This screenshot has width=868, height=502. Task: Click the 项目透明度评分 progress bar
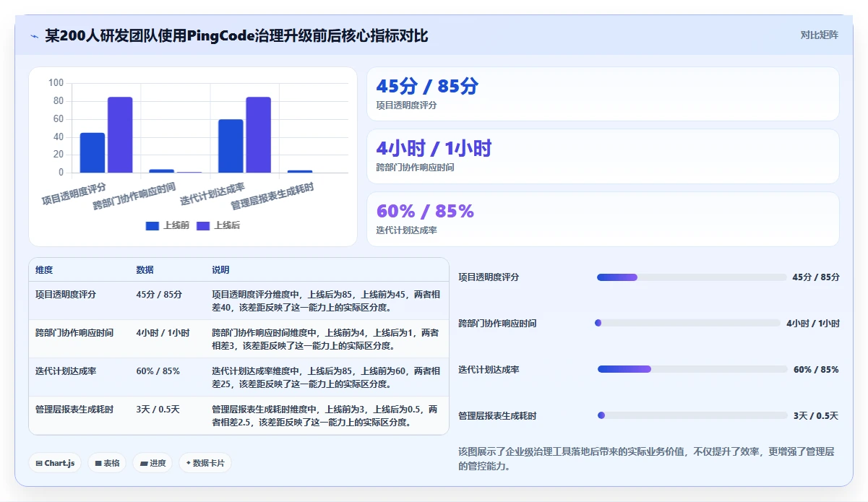pyautogui.click(x=692, y=277)
